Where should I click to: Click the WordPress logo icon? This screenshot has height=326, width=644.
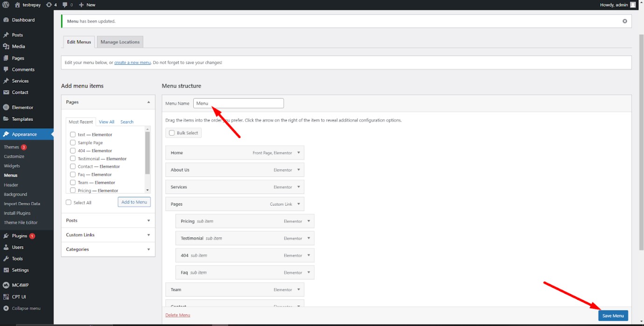pyautogui.click(x=6, y=5)
